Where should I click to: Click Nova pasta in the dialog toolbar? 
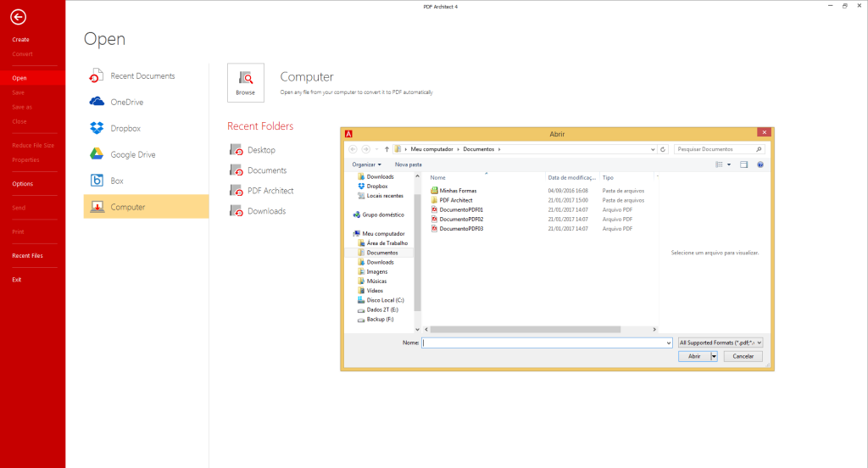coord(408,164)
